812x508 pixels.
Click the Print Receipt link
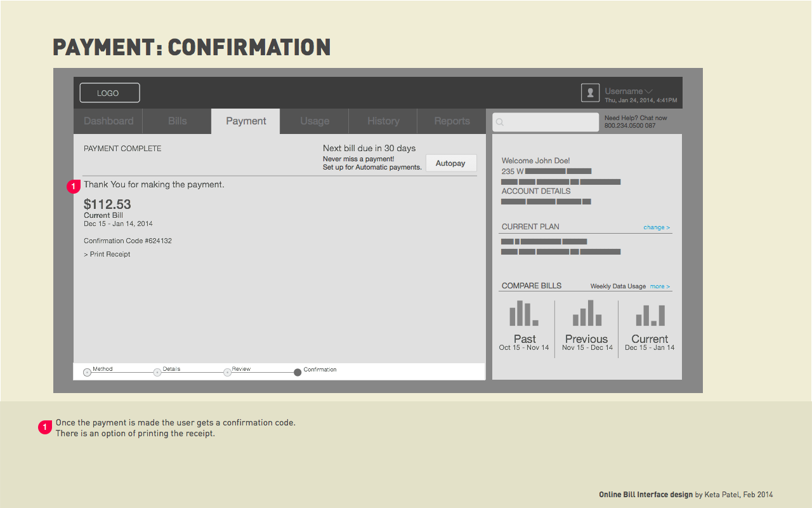[107, 254]
